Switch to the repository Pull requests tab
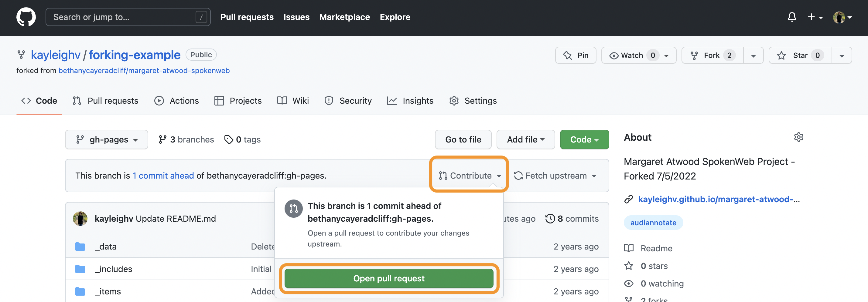This screenshot has height=302, width=868. click(x=105, y=101)
